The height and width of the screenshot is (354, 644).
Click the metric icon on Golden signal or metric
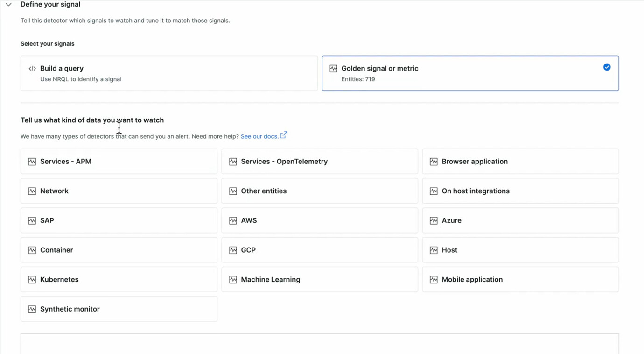[x=333, y=68]
